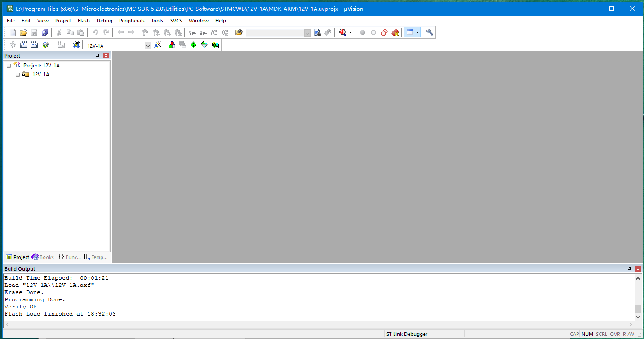Click Manage Multi-Project Workspace icon
Viewport: 644px width, 339px height.
pyautogui.click(x=183, y=45)
